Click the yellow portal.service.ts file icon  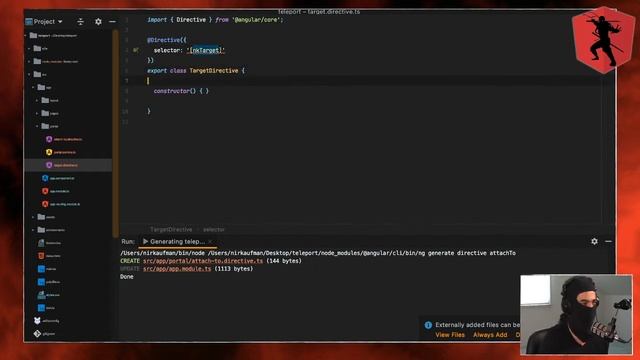pos(49,152)
